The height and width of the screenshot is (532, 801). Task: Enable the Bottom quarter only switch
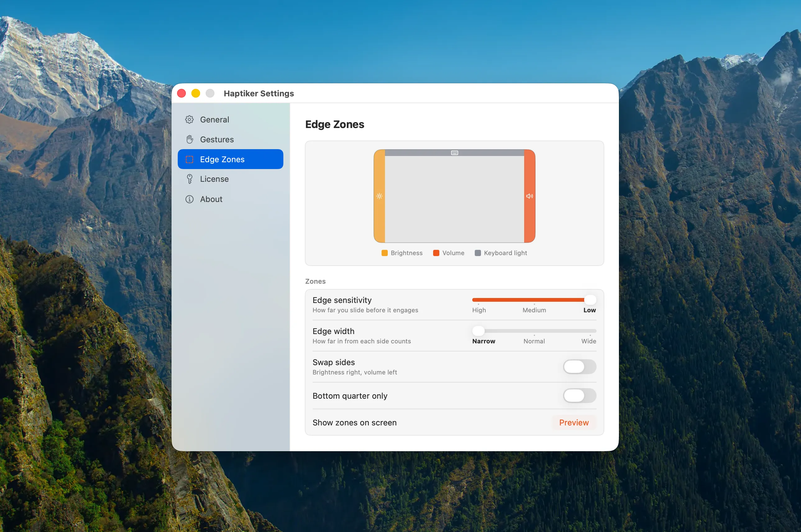click(x=579, y=396)
